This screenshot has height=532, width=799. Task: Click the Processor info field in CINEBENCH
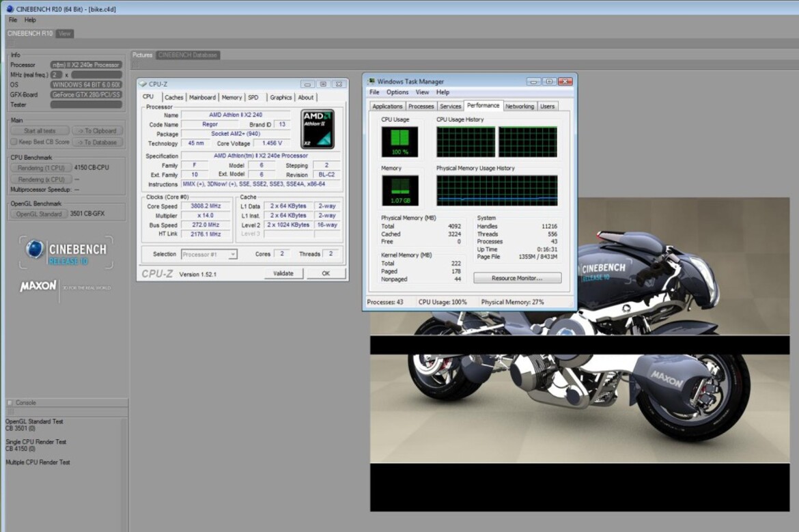pos(86,65)
